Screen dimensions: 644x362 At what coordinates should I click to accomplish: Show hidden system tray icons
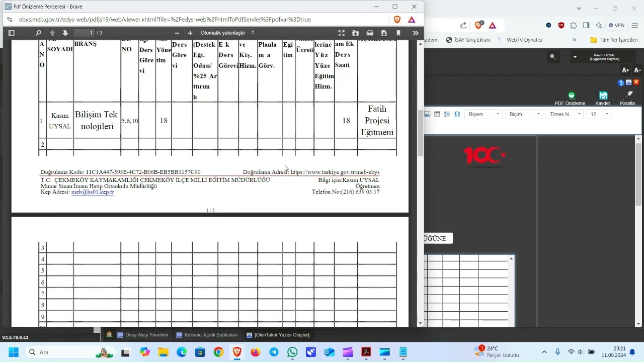pyautogui.click(x=544, y=352)
